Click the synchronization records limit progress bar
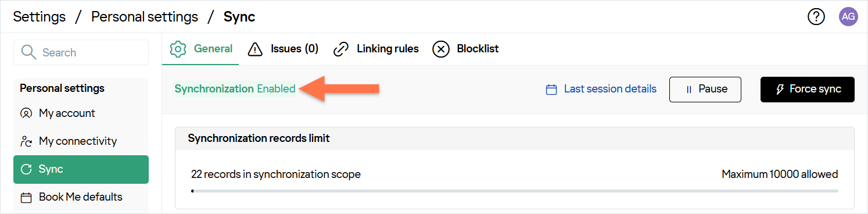Image resolution: width=868 pixels, height=214 pixels. [515, 191]
